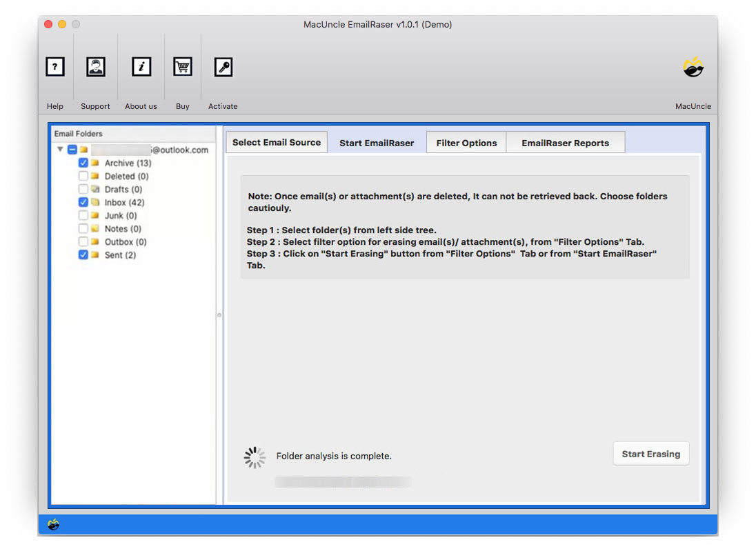Toggle the outlook.com account root checkbox
This screenshot has height=551, width=756.
[x=72, y=150]
